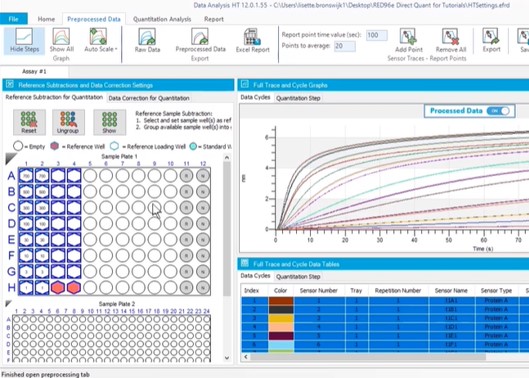Image resolution: width=529 pixels, height=378 pixels.
Task: Click the Reset reference wells icon
Action: tap(29, 122)
